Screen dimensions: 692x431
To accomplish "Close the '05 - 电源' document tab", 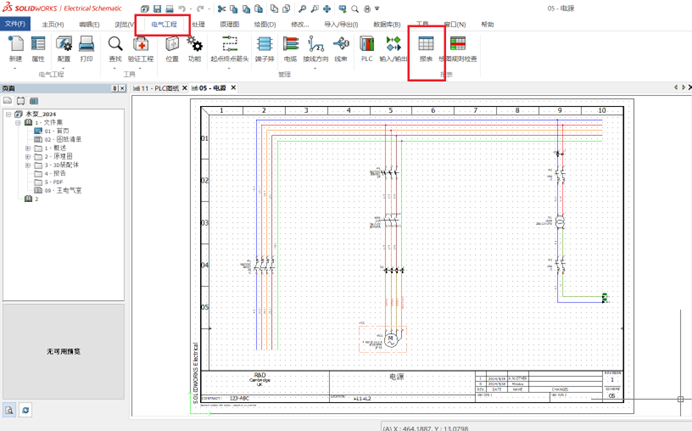I will point(233,89).
